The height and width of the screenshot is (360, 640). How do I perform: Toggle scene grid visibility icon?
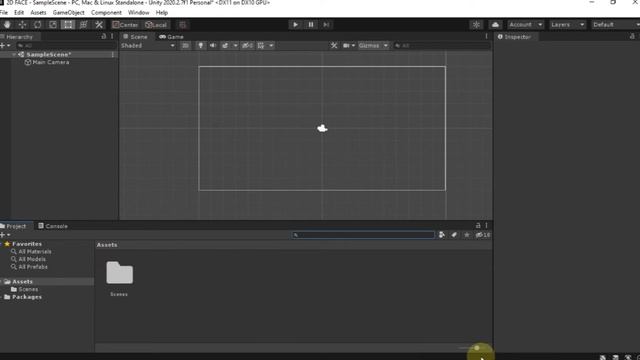[261, 46]
